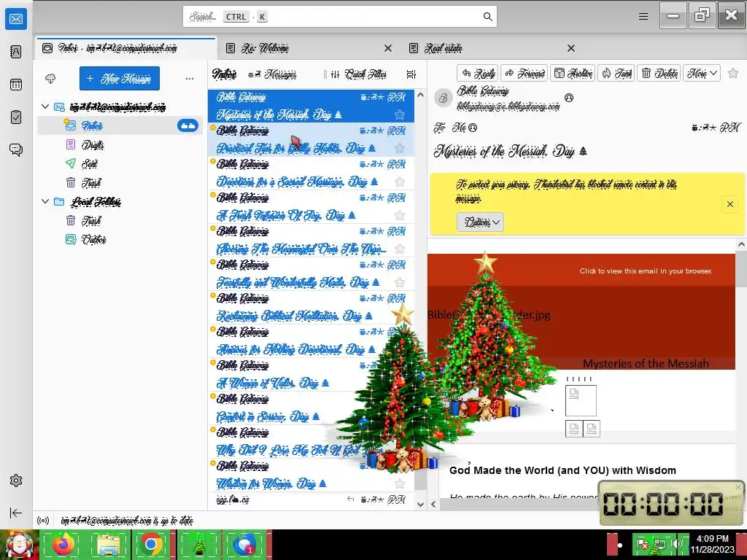Toggle star on Fearfully and Wonderfully Made
Viewport: 747px width, 560px height.
(400, 282)
